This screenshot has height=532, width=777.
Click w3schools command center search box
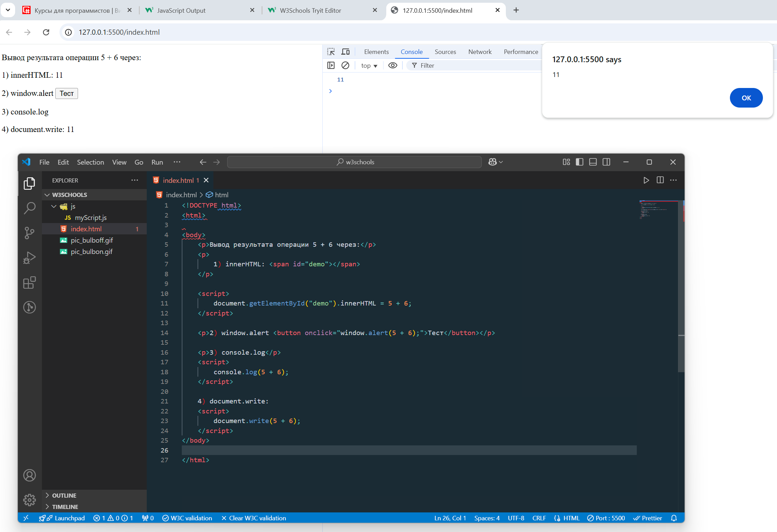pyautogui.click(x=354, y=162)
